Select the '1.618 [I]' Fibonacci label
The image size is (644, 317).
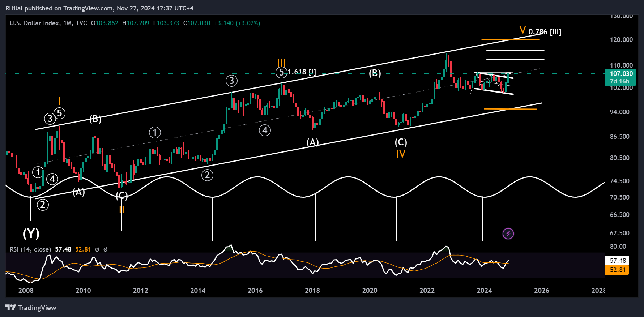pyautogui.click(x=302, y=72)
